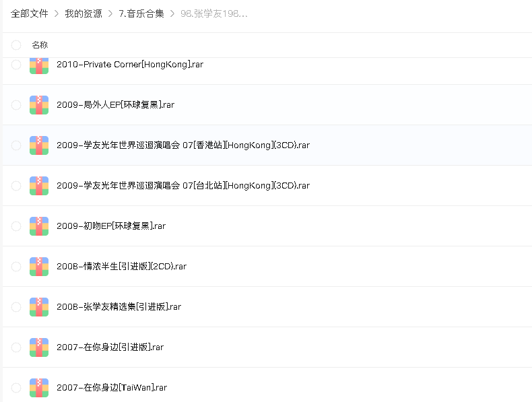Click the 2010-Private Corner rar archive icon
532x402 pixels.
39,66
